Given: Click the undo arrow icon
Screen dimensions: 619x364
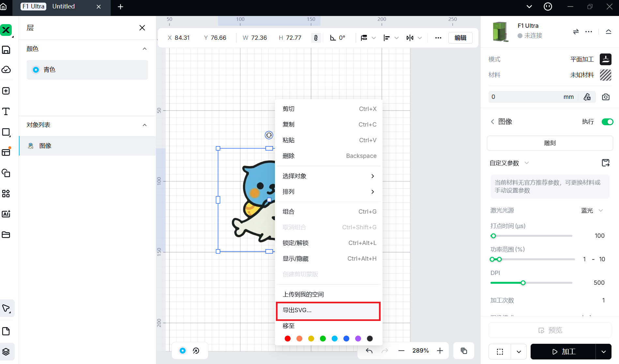Looking at the screenshot, I should (369, 351).
